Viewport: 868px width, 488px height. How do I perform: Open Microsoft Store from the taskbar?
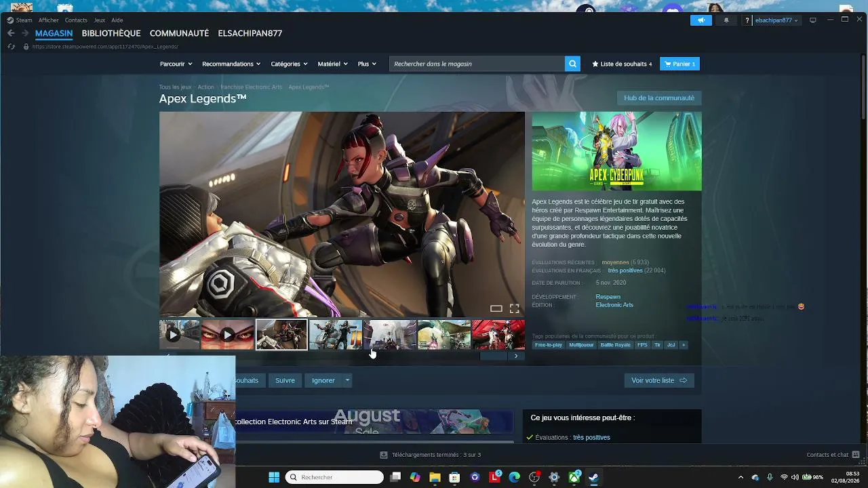click(x=455, y=477)
